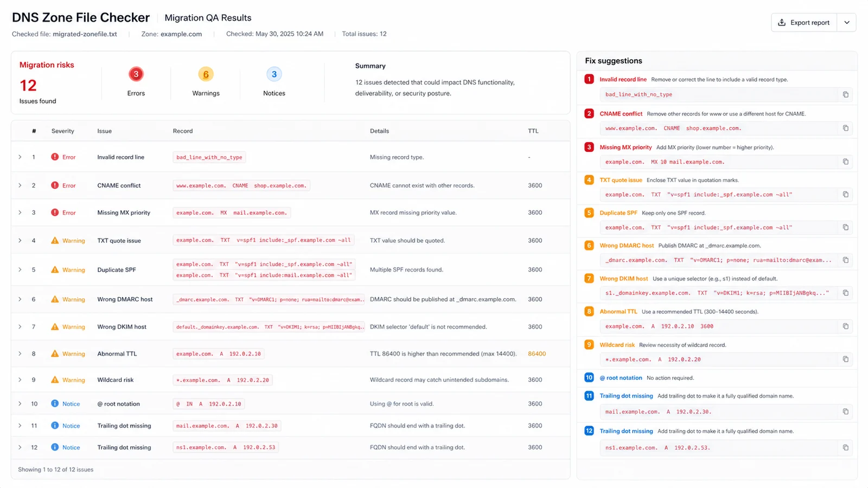Expand row 5 Duplicate SPF
Image resolution: width=868 pixels, height=488 pixels.
pos(20,269)
